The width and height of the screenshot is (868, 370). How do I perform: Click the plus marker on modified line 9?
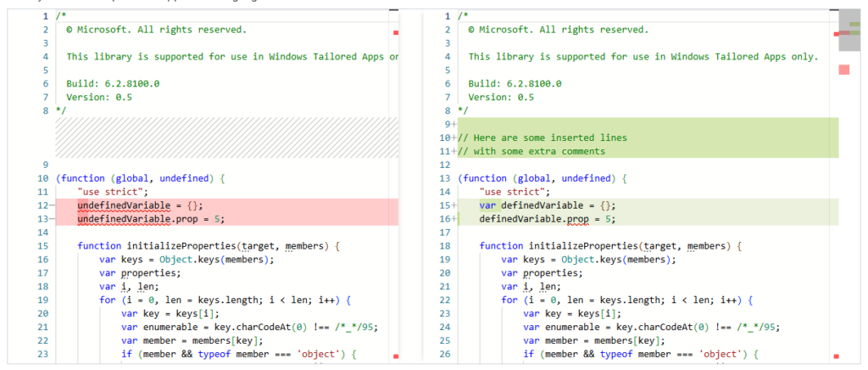(454, 124)
